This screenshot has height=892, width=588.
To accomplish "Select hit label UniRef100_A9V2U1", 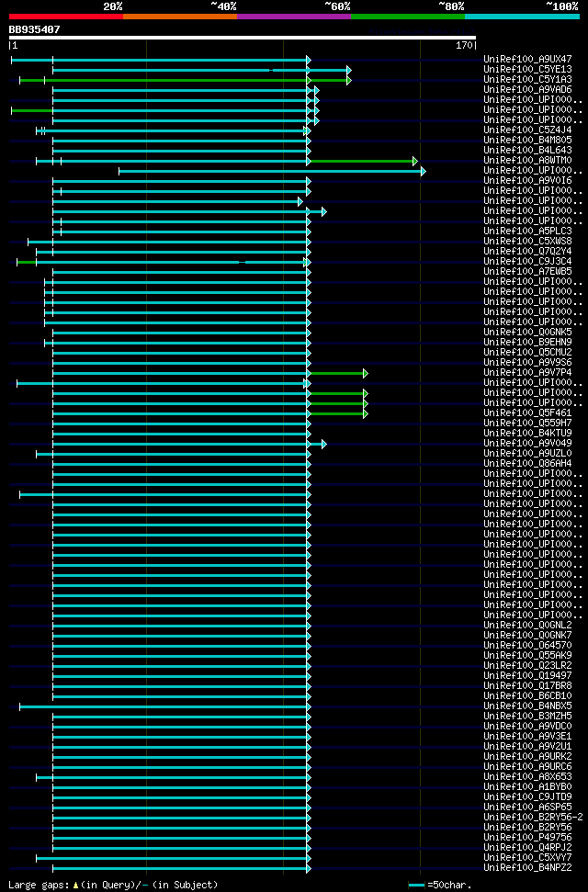I will coord(527,746).
